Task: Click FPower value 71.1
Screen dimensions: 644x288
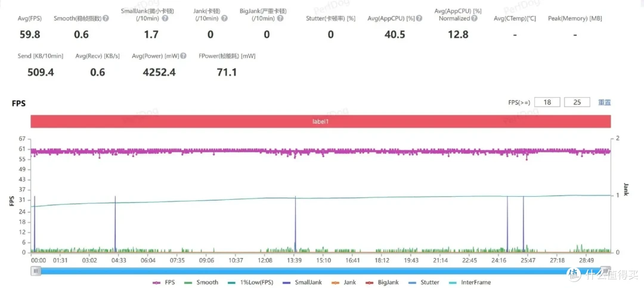Action: pyautogui.click(x=227, y=72)
